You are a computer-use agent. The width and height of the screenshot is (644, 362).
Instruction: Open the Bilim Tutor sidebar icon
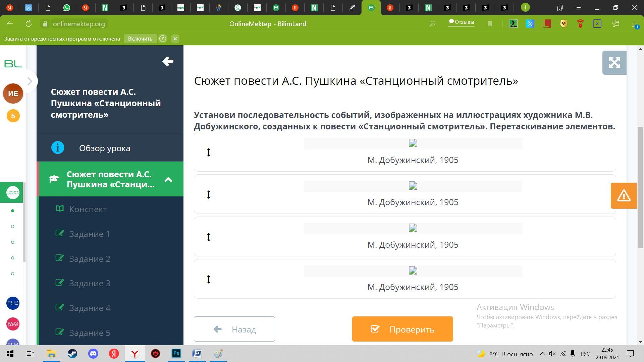pyautogui.click(x=13, y=303)
